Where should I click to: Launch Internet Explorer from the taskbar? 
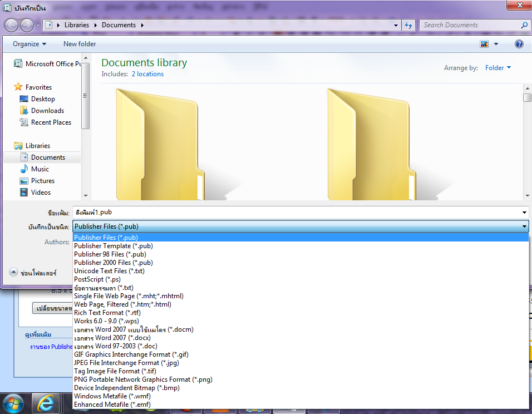coord(46,403)
